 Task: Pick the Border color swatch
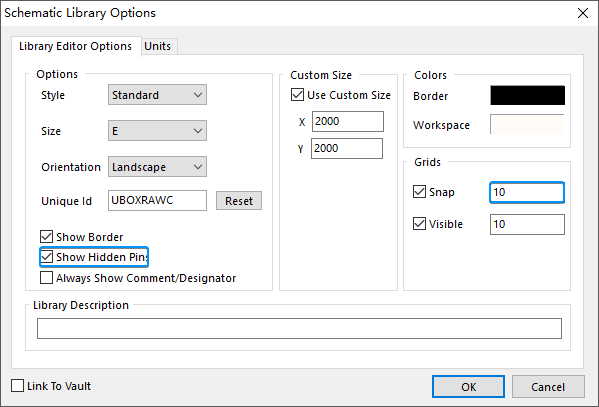click(528, 95)
